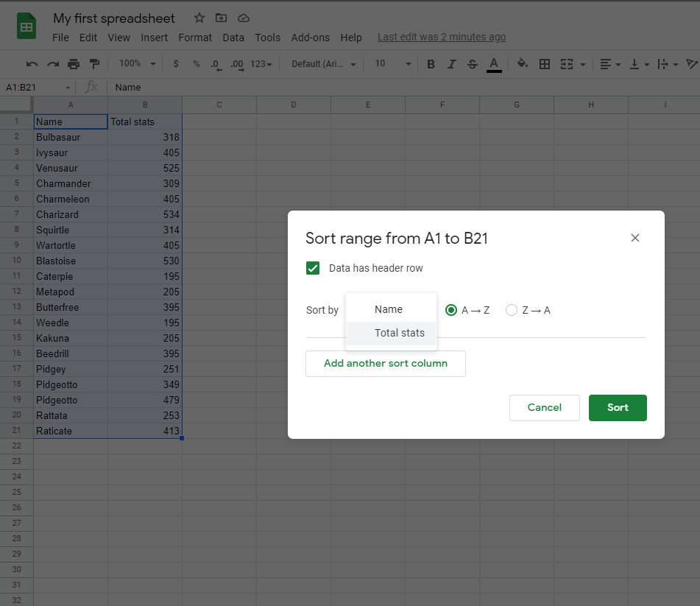Viewport: 700px width, 606px height.
Task: Select the A → Z radio button
Action: click(x=451, y=310)
